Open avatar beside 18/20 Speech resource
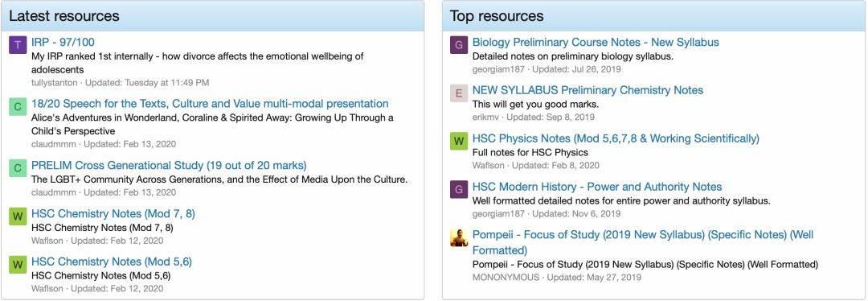The width and height of the screenshot is (868, 301). 18,106
